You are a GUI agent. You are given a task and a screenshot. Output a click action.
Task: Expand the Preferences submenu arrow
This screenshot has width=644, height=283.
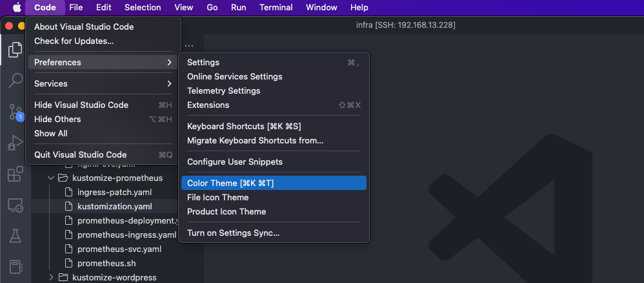point(169,62)
